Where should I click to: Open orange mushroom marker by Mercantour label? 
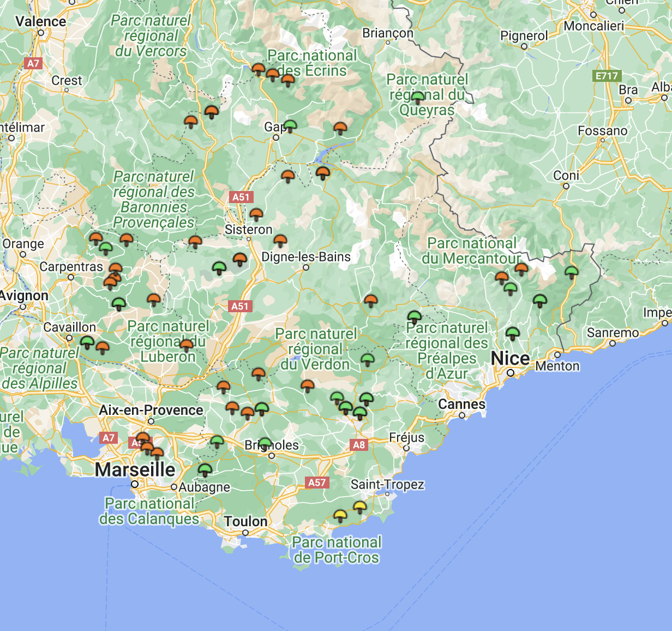pos(521,269)
